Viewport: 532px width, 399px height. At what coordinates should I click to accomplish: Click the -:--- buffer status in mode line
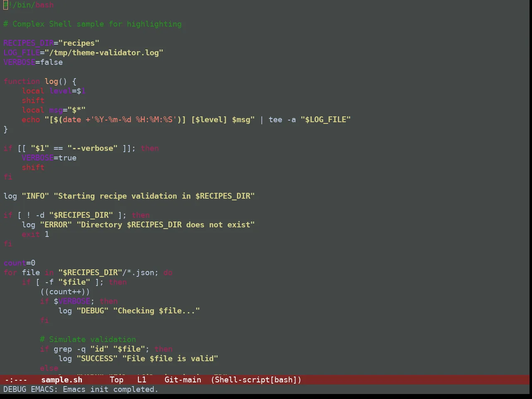(x=16, y=380)
